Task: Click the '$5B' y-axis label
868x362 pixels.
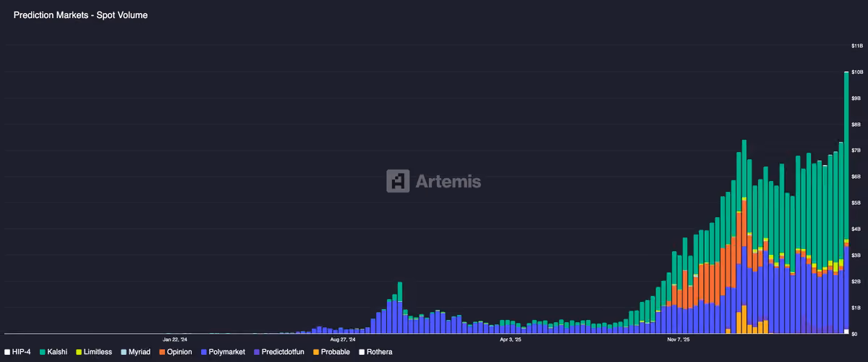Action: coord(856,203)
